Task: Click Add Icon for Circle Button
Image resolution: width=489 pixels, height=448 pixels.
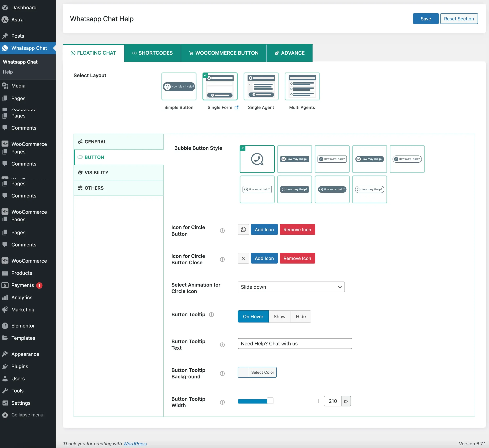Action: coord(264,230)
